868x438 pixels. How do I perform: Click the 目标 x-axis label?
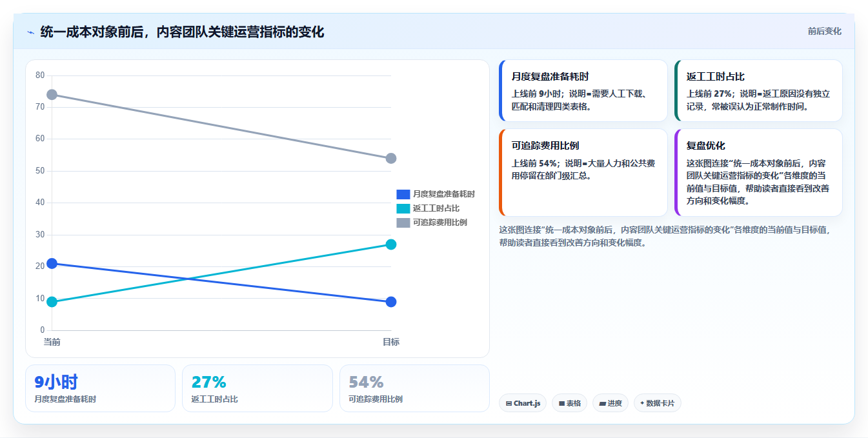click(x=391, y=342)
